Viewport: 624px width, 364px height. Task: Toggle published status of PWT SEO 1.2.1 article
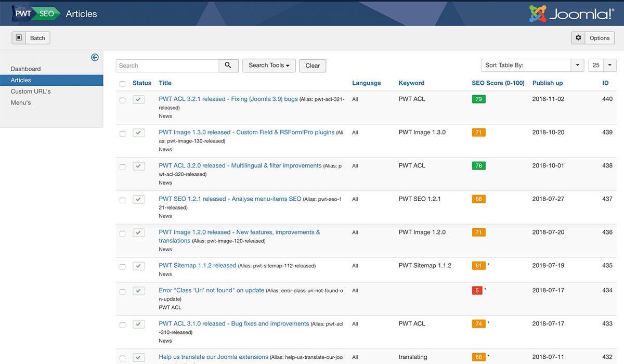coord(139,199)
